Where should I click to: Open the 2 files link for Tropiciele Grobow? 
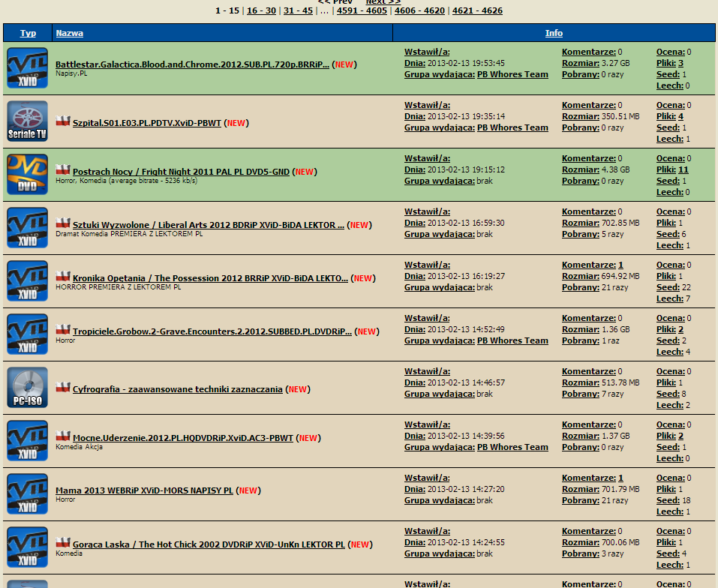tap(681, 329)
